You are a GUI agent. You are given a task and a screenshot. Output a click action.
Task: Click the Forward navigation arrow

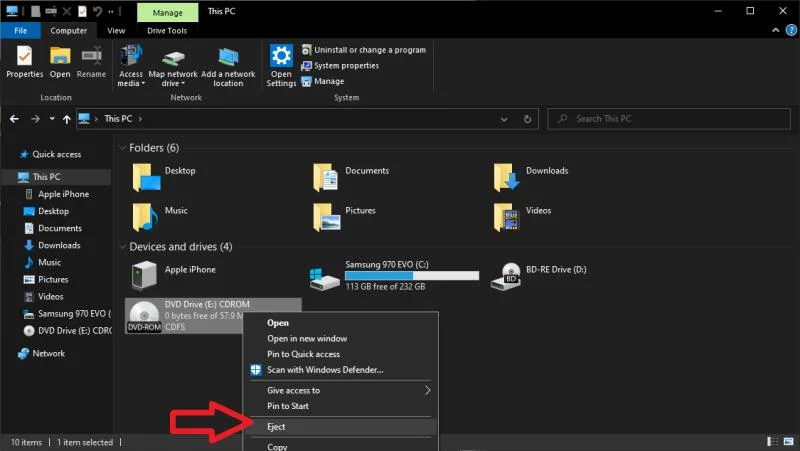35,119
